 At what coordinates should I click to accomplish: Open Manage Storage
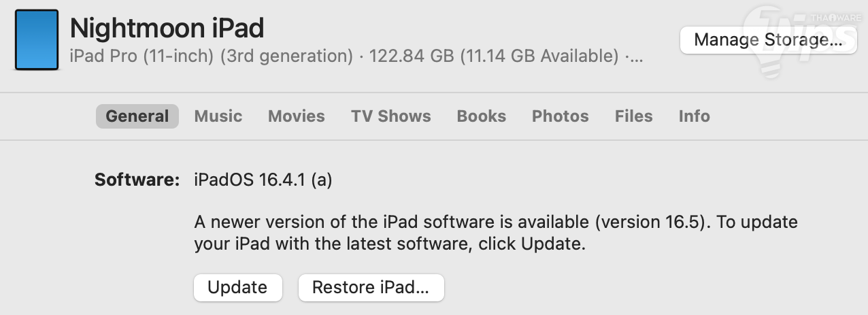click(x=767, y=40)
